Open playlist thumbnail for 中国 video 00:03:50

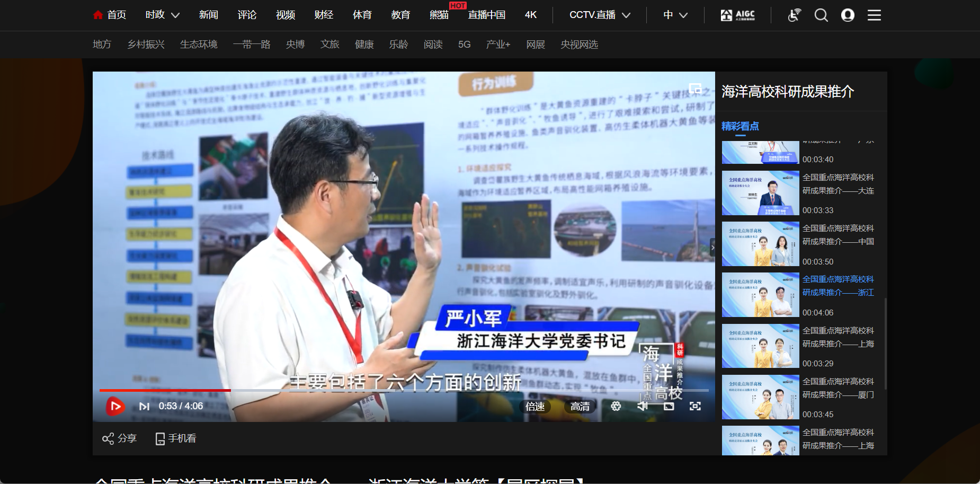coord(760,244)
